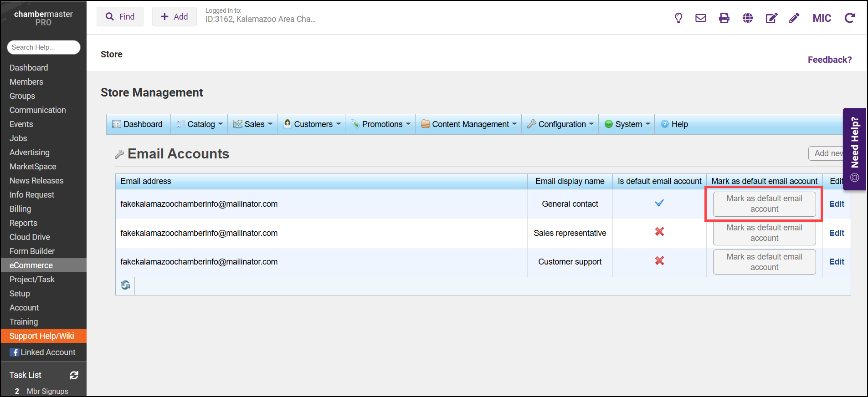Screen dimensions: 868x397
Task: Click the Search Help input field
Action: pyautogui.click(x=44, y=47)
